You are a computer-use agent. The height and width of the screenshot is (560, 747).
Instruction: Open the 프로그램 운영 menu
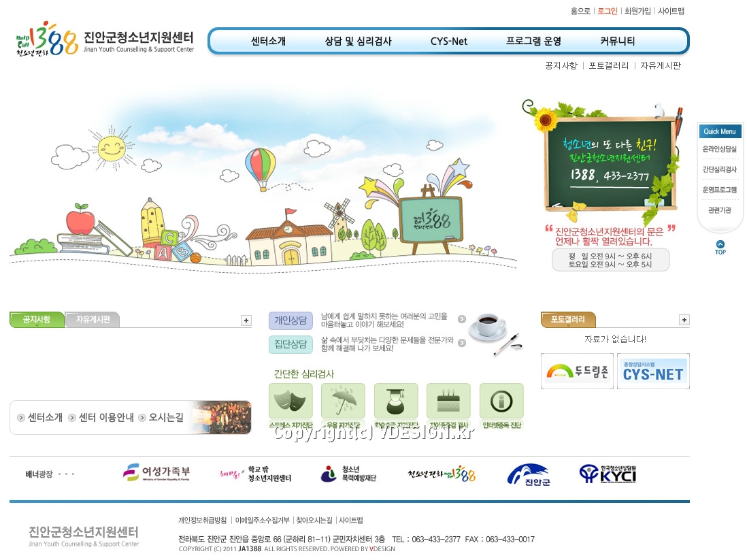pos(533,42)
